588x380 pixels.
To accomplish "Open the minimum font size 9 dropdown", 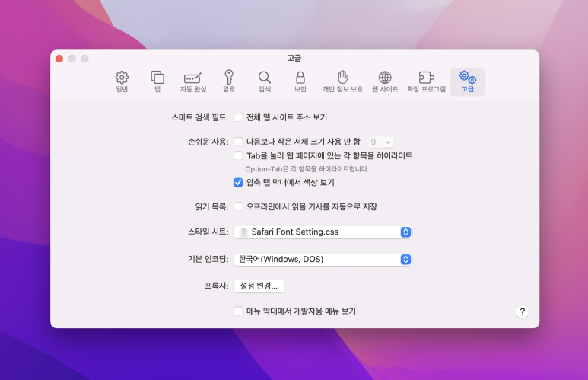I will (381, 142).
